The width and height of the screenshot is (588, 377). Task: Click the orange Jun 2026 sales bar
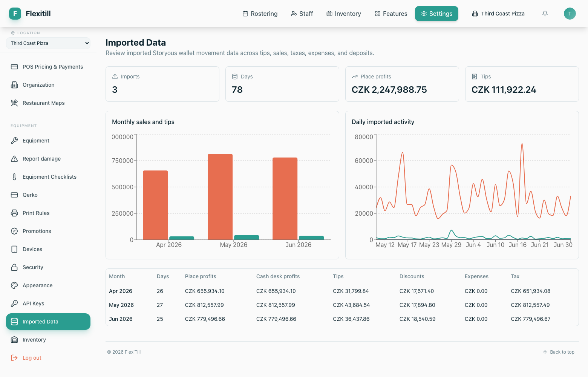285,199
